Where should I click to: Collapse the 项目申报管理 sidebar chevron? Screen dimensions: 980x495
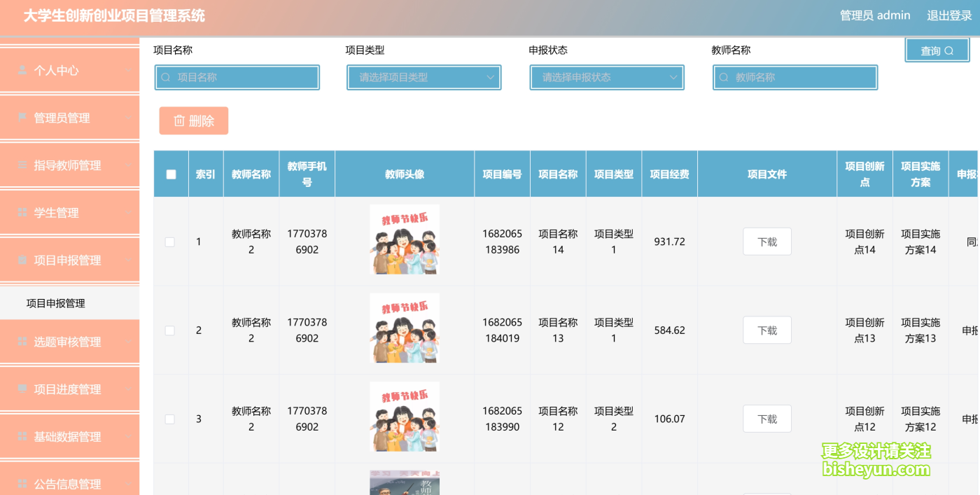(x=129, y=260)
